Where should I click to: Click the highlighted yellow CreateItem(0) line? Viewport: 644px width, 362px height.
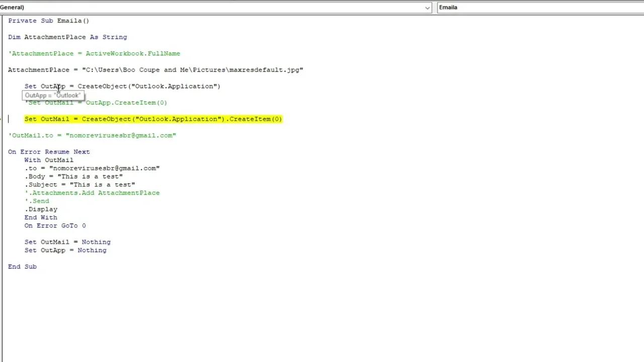tap(153, 119)
